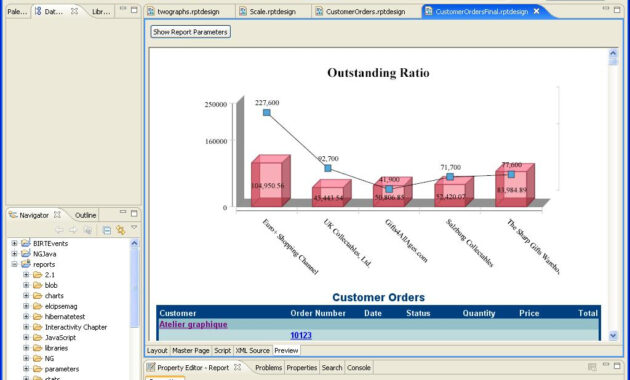Minimize the Data Explorer panel
The height and width of the screenshot is (380, 630).
(123, 8)
